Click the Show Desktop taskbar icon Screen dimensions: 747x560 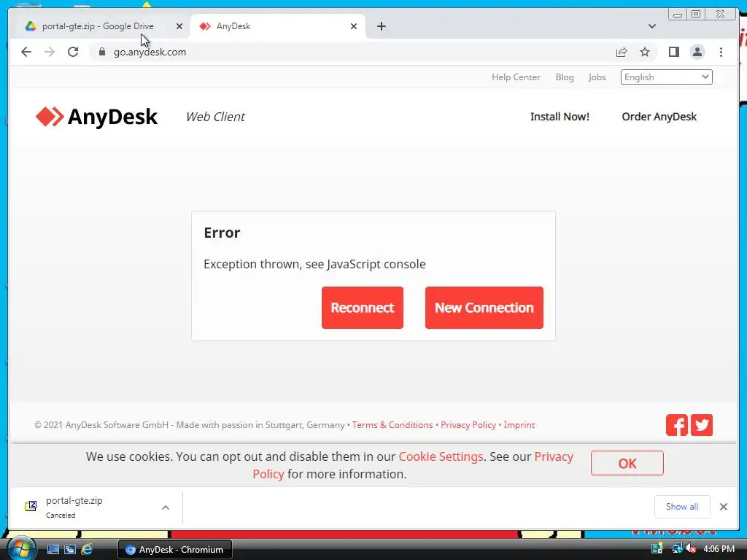point(53,549)
